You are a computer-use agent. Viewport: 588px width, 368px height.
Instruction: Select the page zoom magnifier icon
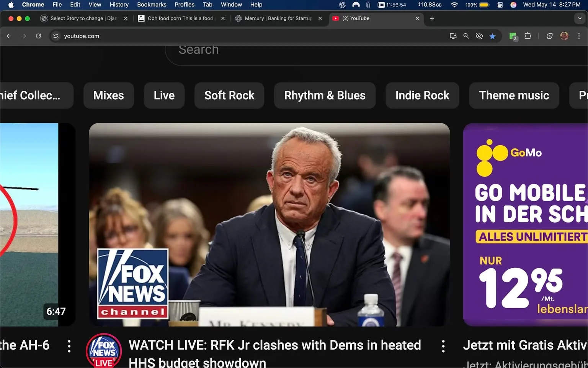466,36
